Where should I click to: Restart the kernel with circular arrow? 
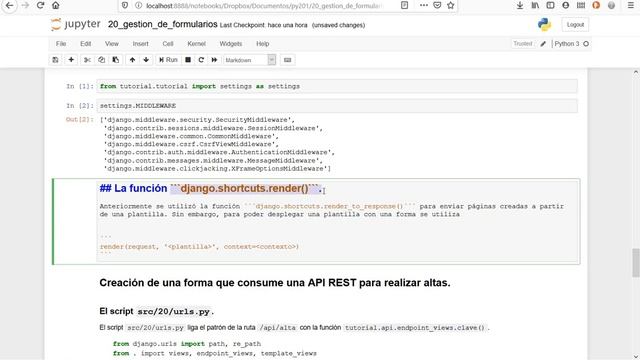tap(201, 60)
